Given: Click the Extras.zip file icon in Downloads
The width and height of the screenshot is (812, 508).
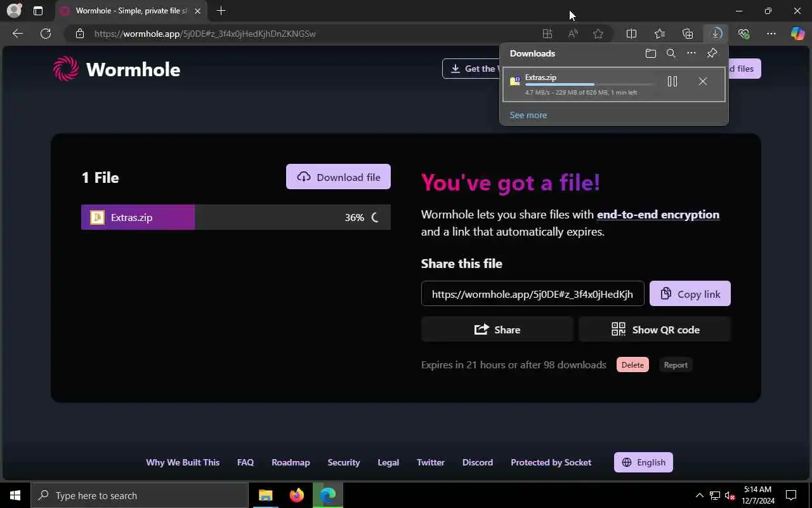Looking at the screenshot, I should coord(515,81).
